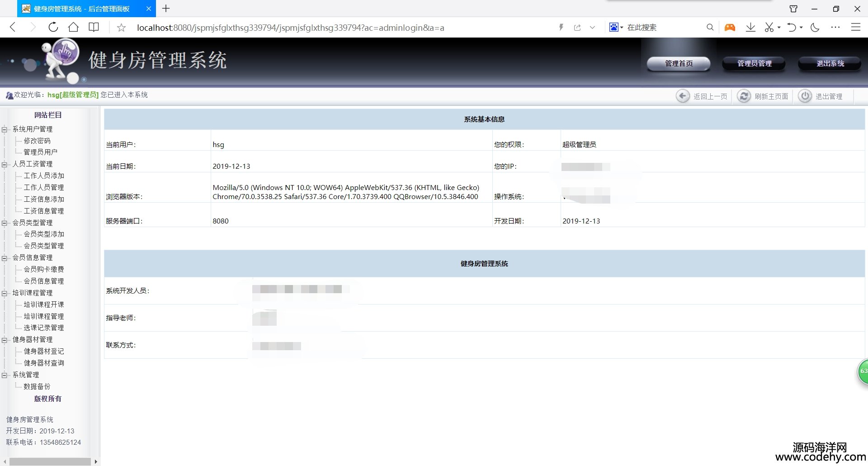Click the game controller icon
This screenshot has height=466, width=868.
730,27
